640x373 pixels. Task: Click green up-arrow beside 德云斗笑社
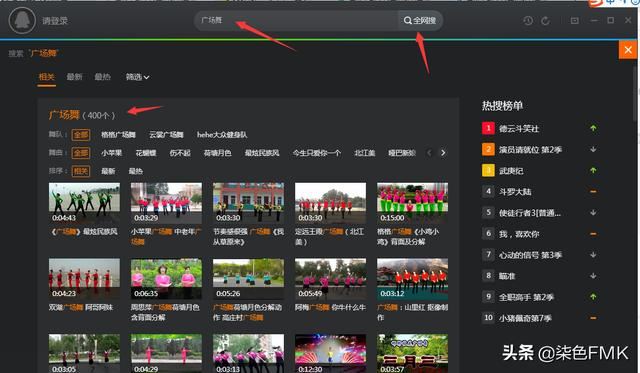click(x=593, y=128)
